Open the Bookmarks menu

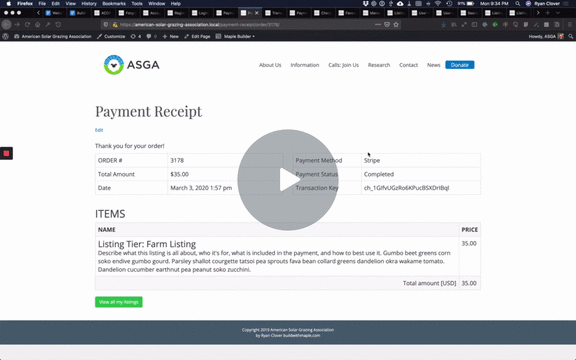tap(114, 4)
